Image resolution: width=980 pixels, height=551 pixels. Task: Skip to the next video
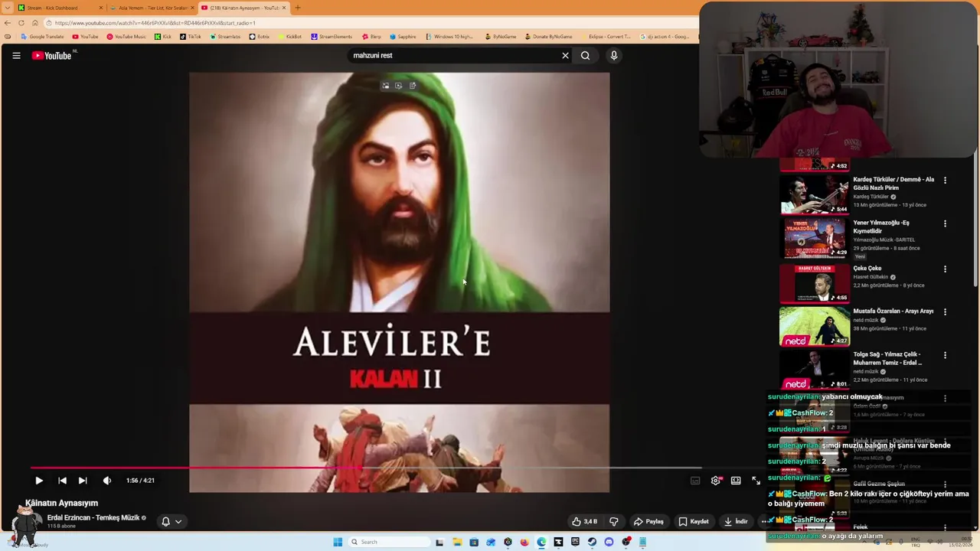pos(83,481)
